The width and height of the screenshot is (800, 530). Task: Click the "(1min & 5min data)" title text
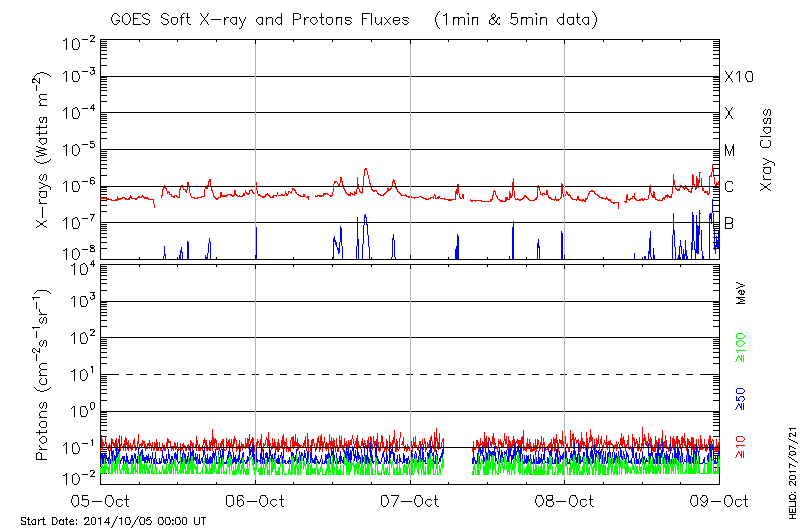pyautogui.click(x=511, y=21)
